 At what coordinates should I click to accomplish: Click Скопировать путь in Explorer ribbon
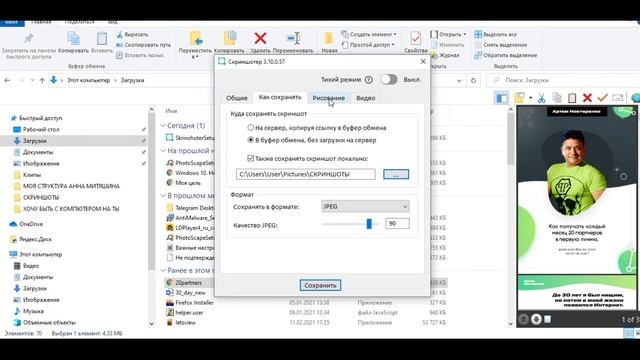click(144, 45)
